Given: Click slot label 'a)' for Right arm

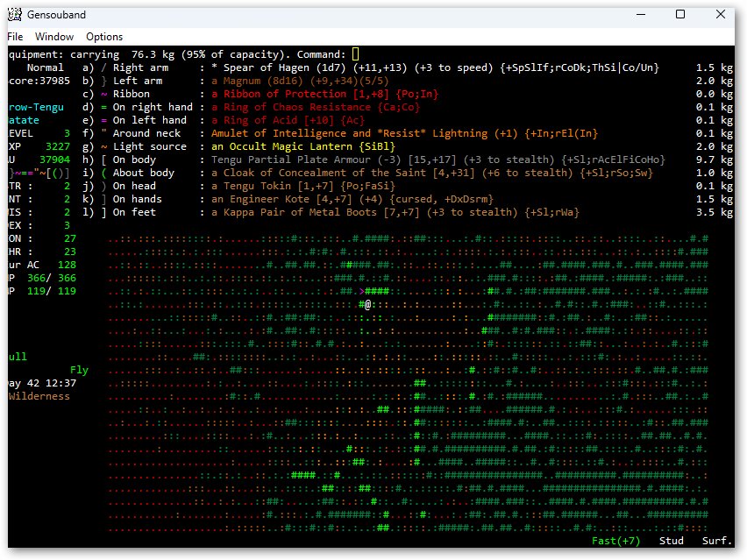Looking at the screenshot, I should click(89, 67).
